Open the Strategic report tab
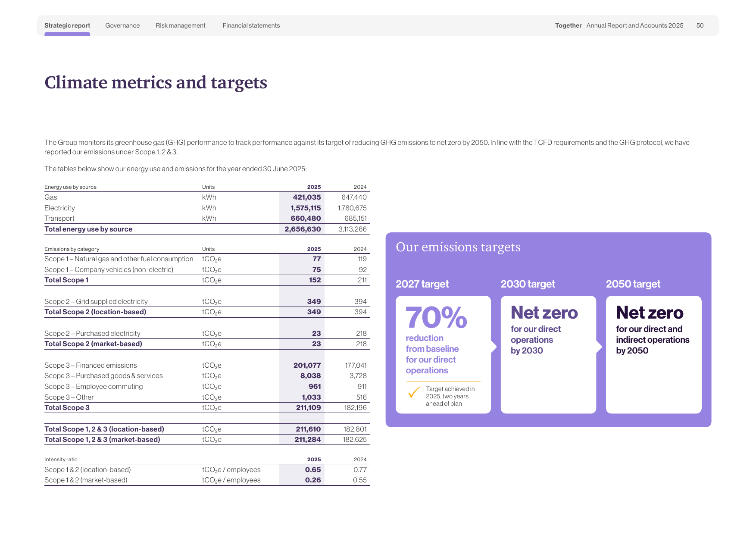This screenshot has width=756, height=535. tap(67, 25)
